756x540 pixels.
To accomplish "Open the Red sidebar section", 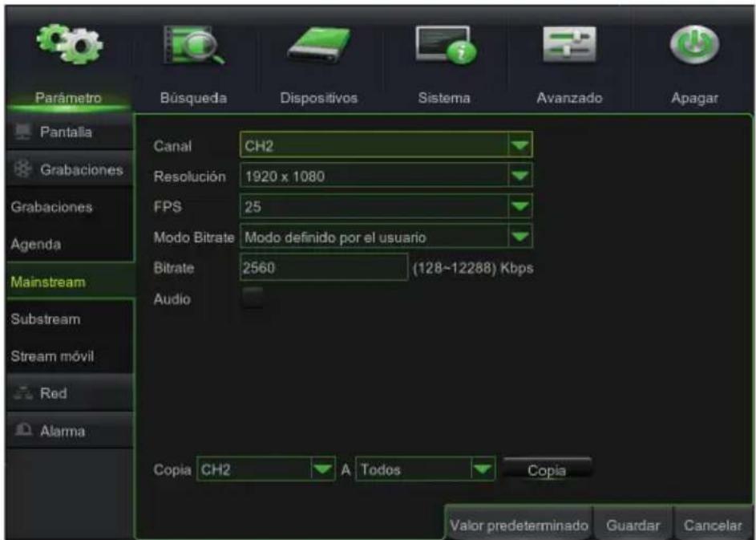I will pyautogui.click(x=70, y=393).
